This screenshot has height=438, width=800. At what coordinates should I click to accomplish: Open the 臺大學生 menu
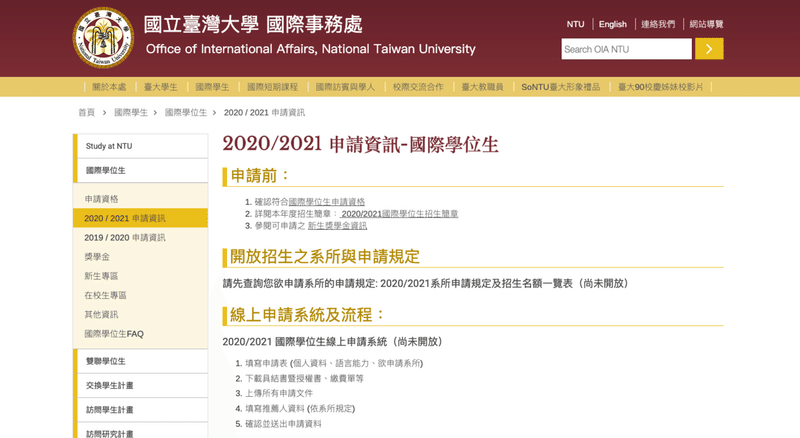(161, 87)
